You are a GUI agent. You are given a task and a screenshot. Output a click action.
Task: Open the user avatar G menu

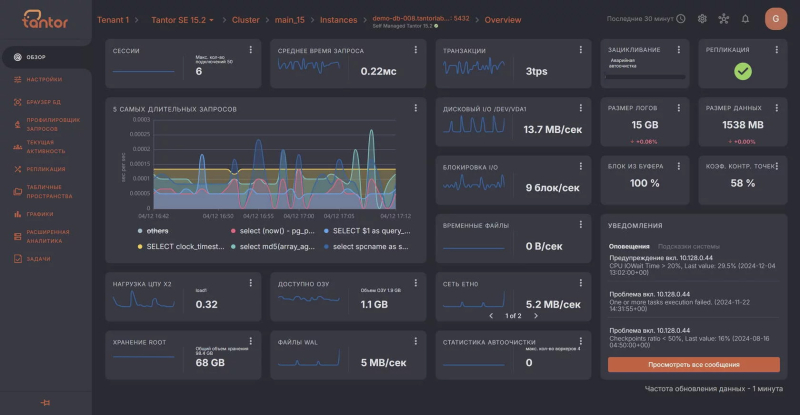(x=775, y=18)
